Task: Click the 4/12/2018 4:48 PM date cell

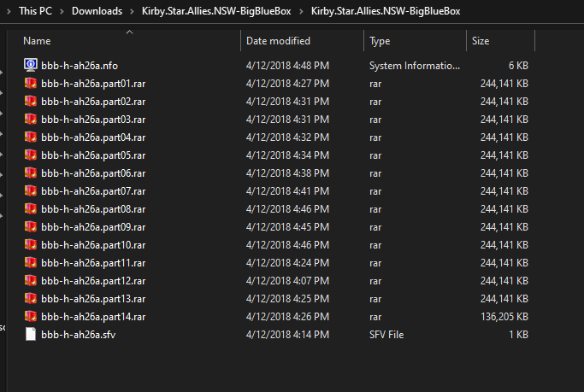Action: click(287, 66)
